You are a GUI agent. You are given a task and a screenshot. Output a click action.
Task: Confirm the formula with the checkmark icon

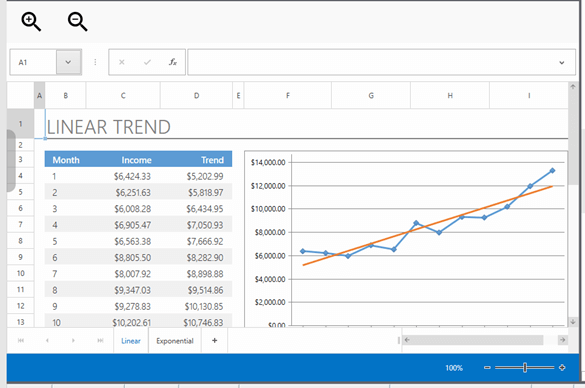tap(147, 62)
